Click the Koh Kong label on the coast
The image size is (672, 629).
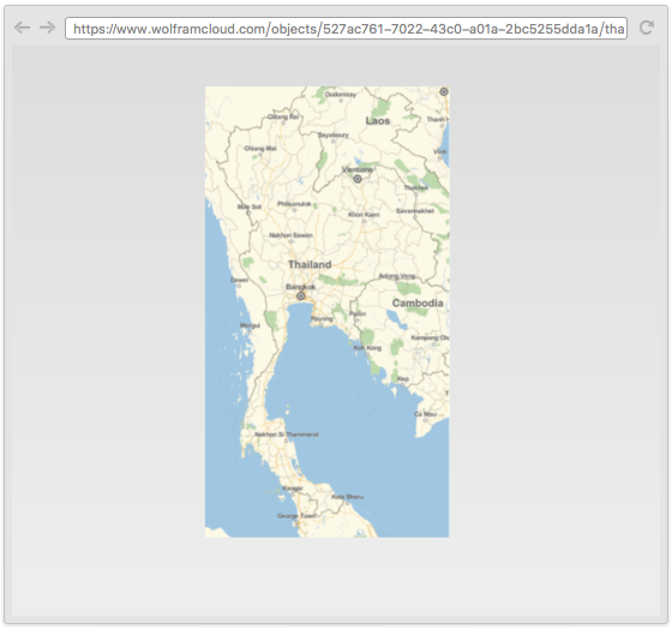coord(367,348)
